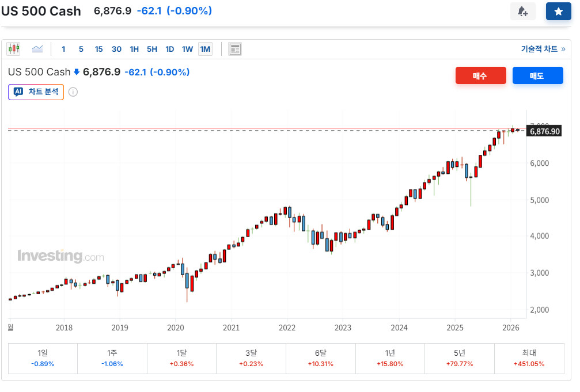The height and width of the screenshot is (392, 580).
Task: Click the info icon beside 차트 분석
Action: coord(73,92)
